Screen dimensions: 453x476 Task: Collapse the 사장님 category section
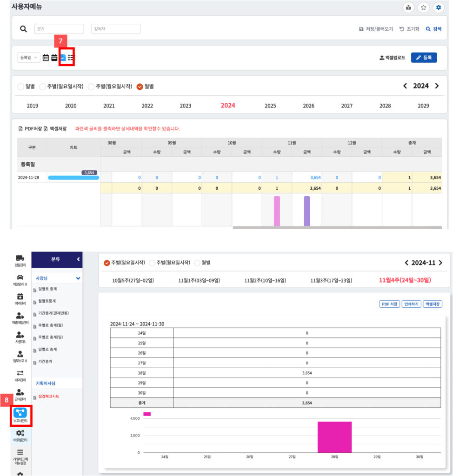tap(78, 278)
